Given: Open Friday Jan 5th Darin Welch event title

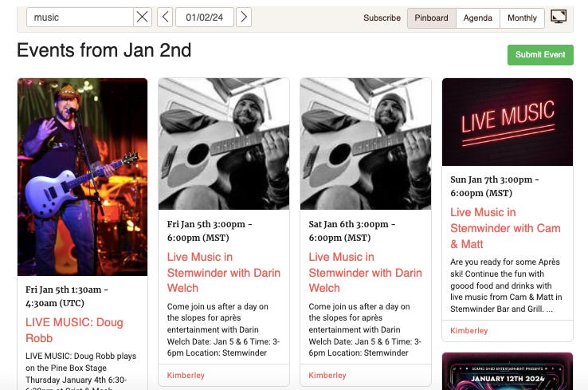Looking at the screenshot, I should (x=224, y=273).
